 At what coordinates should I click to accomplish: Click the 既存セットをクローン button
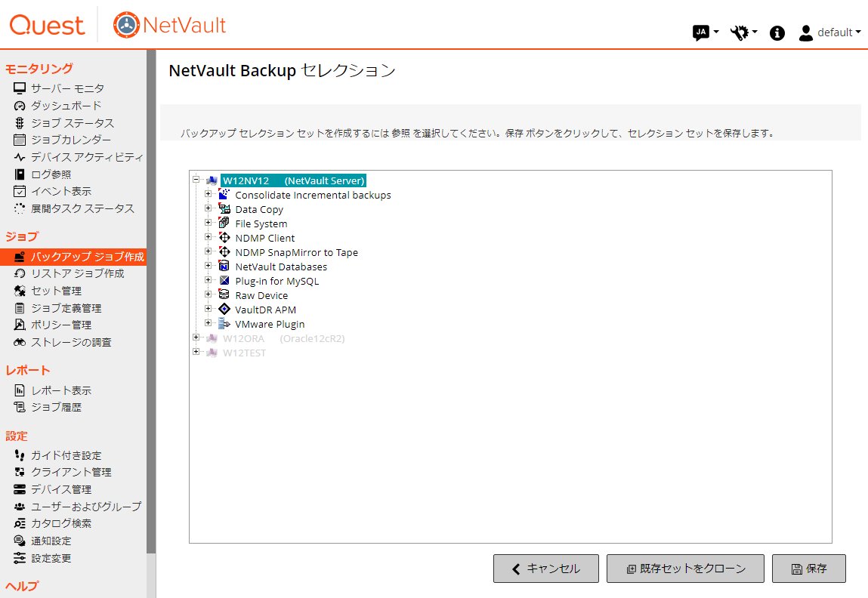(x=685, y=568)
